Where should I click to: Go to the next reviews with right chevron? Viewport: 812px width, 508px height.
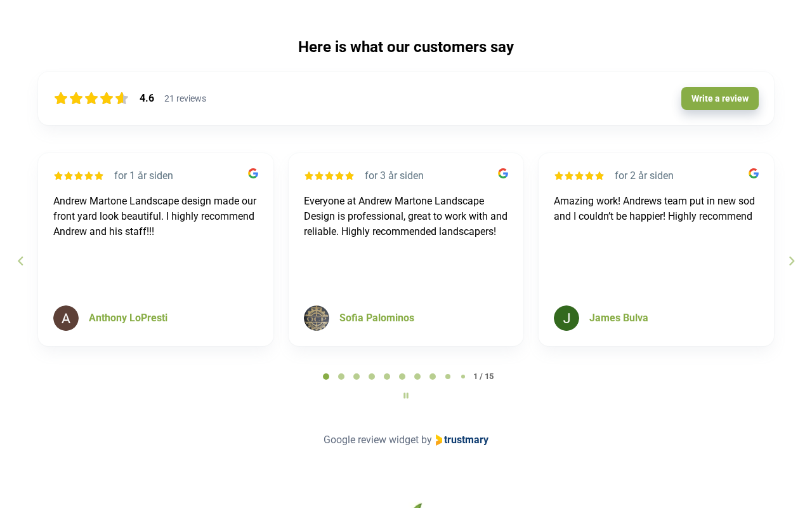tap(792, 261)
